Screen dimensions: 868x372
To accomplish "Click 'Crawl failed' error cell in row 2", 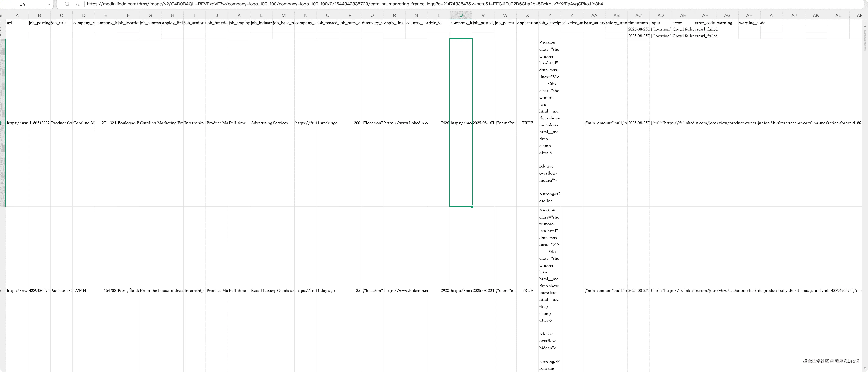I will coord(683,29).
